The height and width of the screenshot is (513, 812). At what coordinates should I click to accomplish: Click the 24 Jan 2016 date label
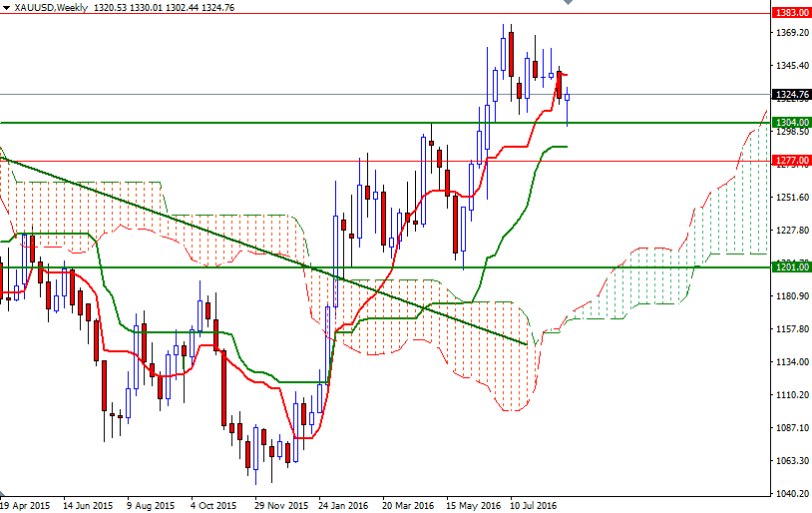point(343,505)
